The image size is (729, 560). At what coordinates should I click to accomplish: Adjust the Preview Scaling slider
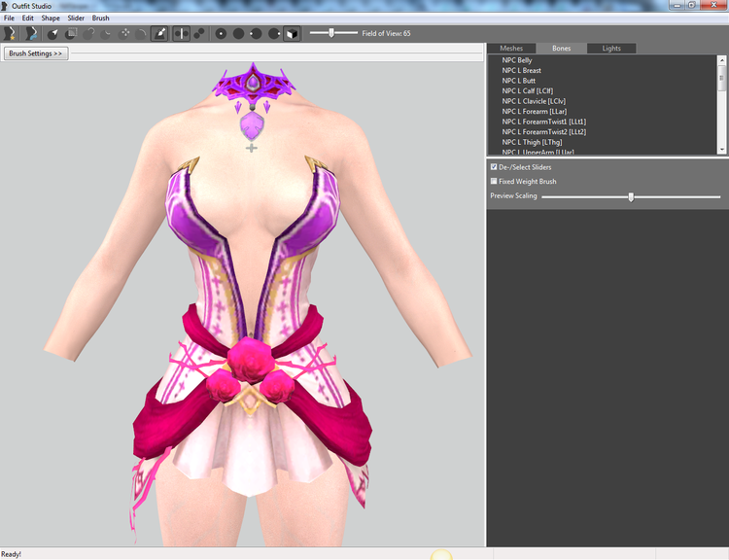pyautogui.click(x=631, y=196)
